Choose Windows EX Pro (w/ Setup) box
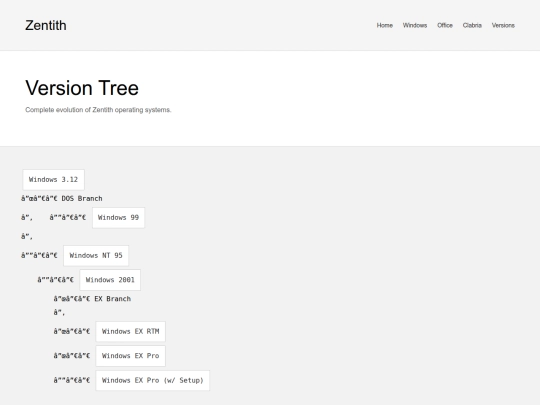 point(153,381)
